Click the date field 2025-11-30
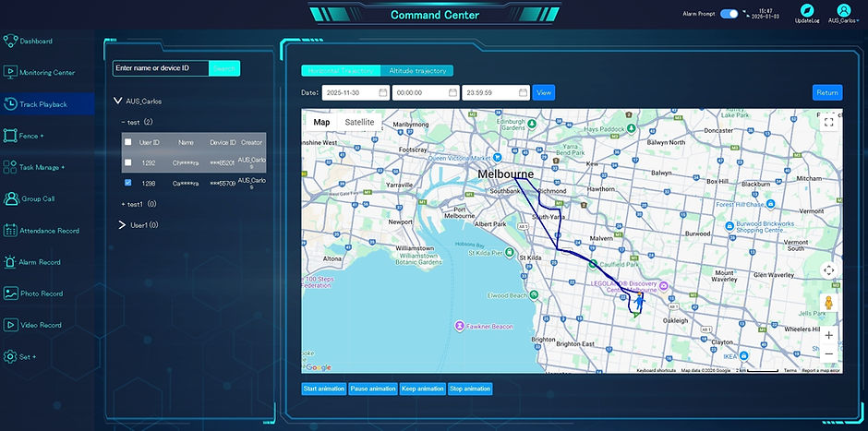Viewport: 868px width, 431px height. (356, 93)
